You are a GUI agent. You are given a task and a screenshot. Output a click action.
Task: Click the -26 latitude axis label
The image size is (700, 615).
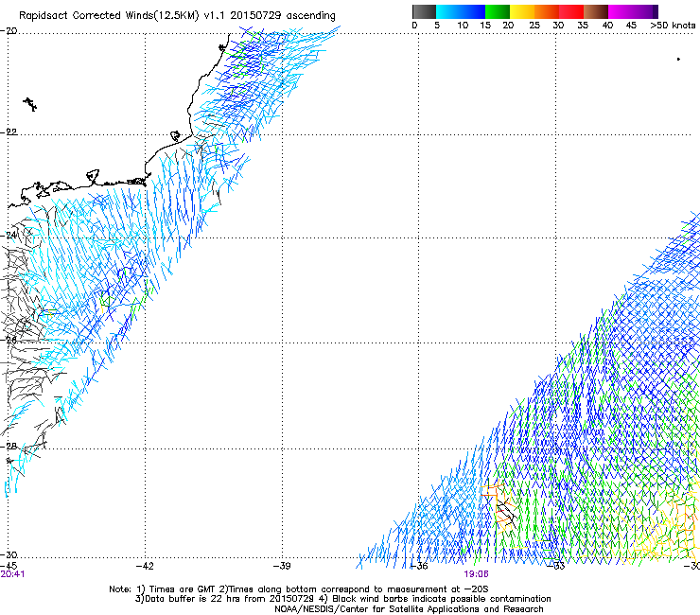tap(9, 340)
